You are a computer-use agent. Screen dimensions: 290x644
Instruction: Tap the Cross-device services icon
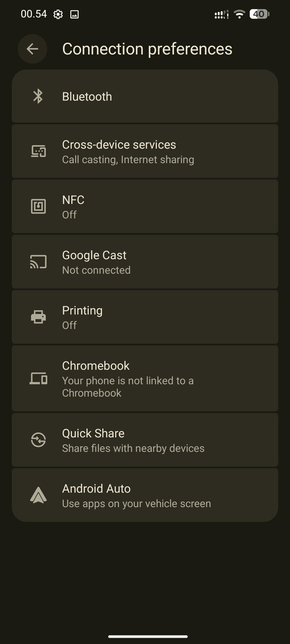[x=38, y=151]
